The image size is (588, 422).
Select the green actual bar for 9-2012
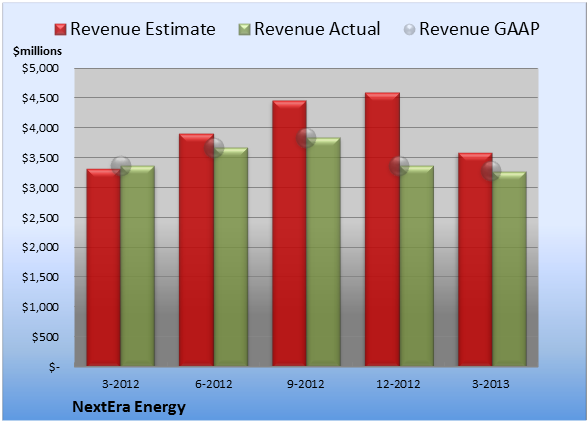coord(323,252)
